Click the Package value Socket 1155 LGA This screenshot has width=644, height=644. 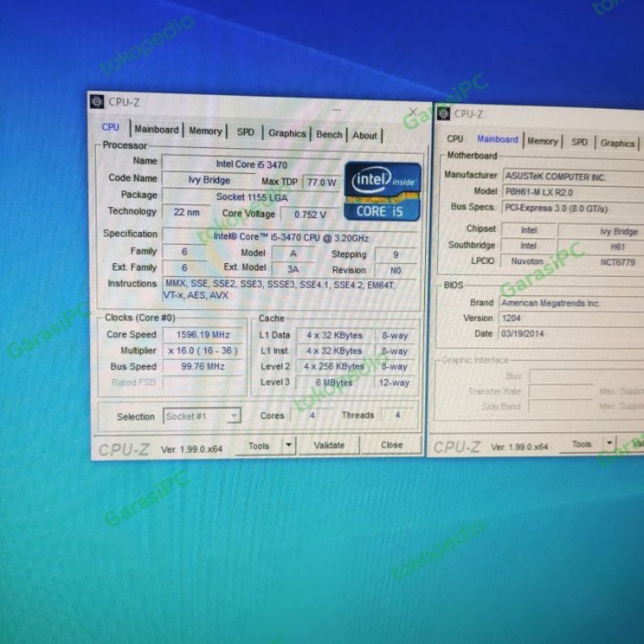[x=251, y=196]
